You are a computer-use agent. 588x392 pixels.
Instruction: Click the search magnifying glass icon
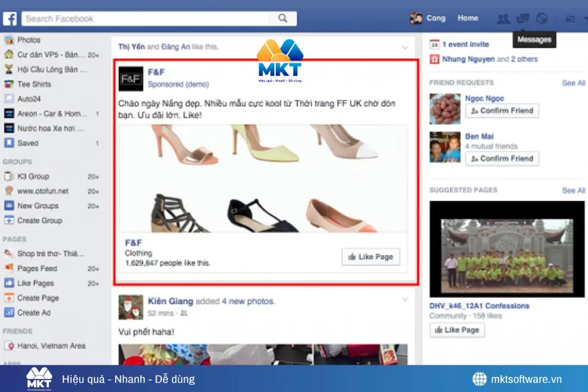(x=283, y=18)
